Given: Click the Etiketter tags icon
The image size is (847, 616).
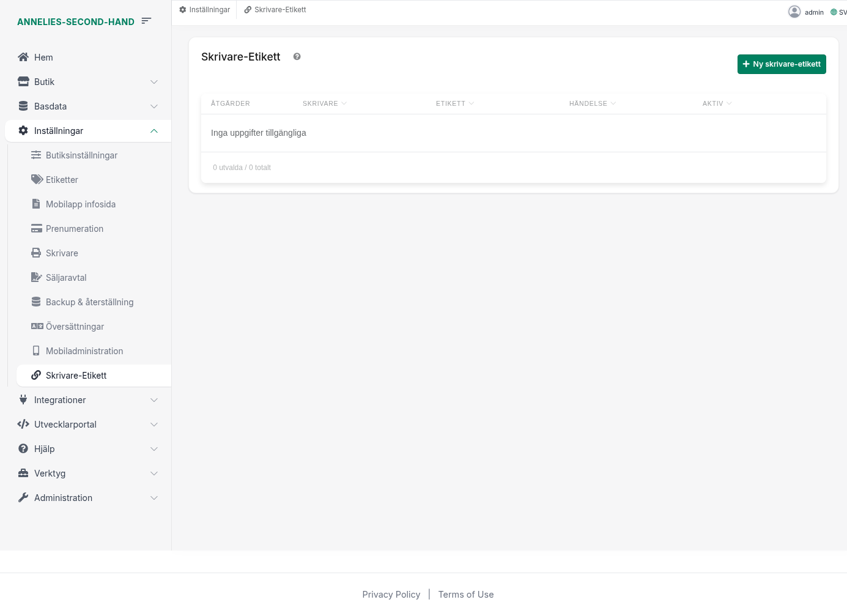Looking at the screenshot, I should point(37,180).
